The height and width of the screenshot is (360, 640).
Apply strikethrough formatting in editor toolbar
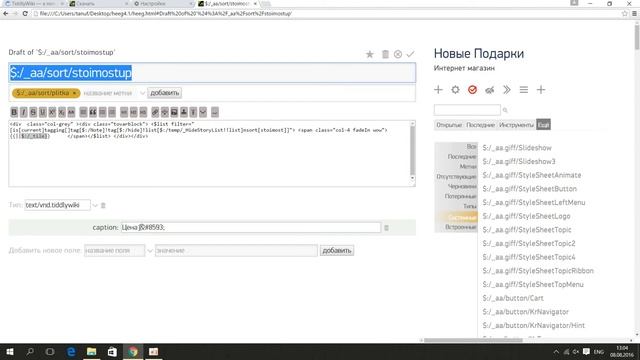coord(33,112)
